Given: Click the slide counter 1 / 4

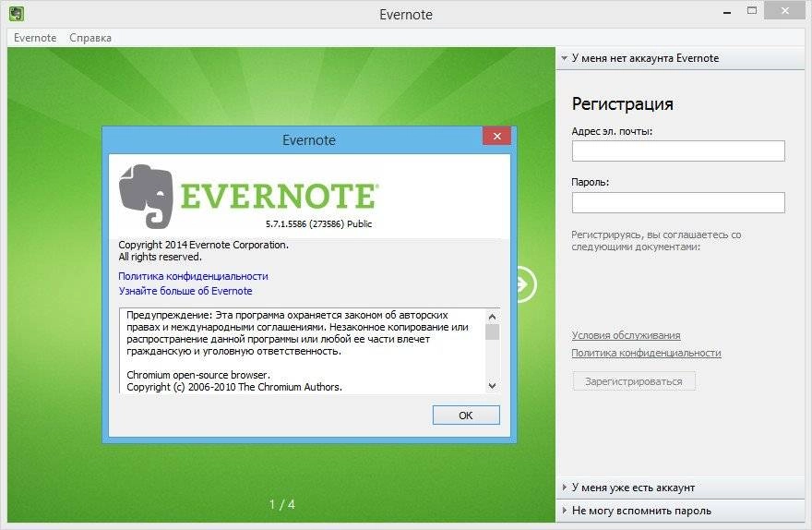Looking at the screenshot, I should [x=281, y=504].
